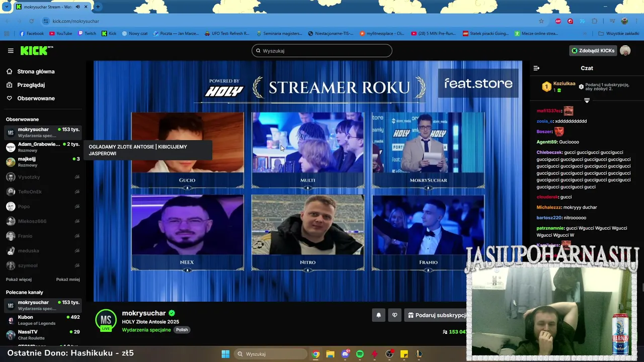Bookmark this page with the star icon
The height and width of the screenshot is (362, 644).
[541, 21]
